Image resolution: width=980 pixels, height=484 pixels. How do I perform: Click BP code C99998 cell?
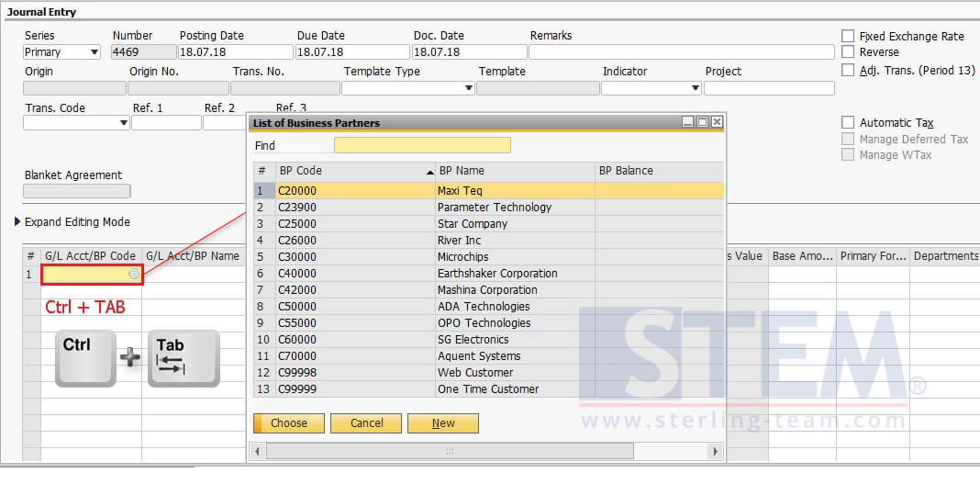[x=355, y=373]
